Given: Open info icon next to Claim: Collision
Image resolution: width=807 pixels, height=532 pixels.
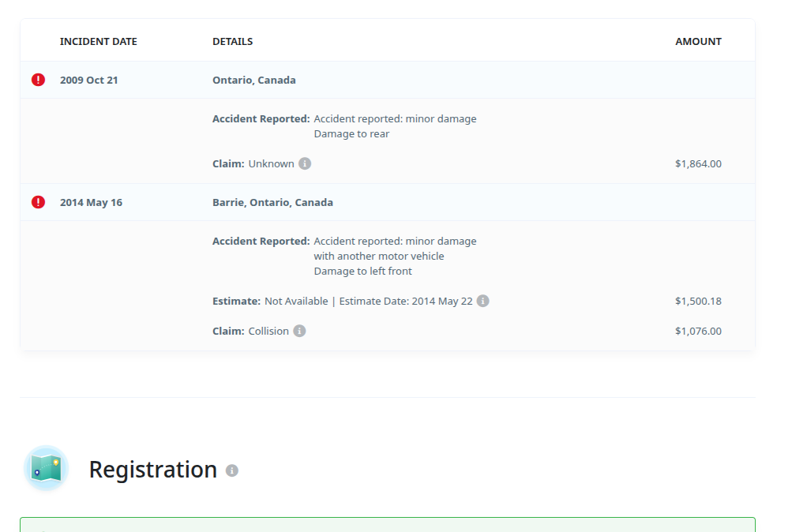Looking at the screenshot, I should [x=299, y=331].
